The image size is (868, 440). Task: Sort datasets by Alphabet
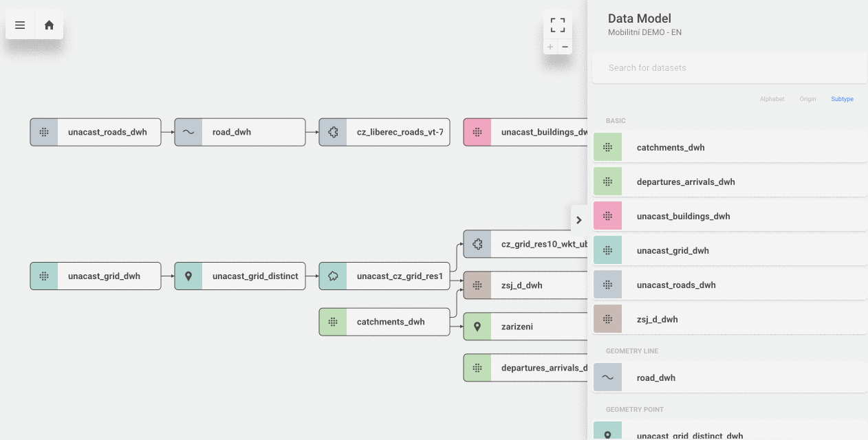[772, 99]
